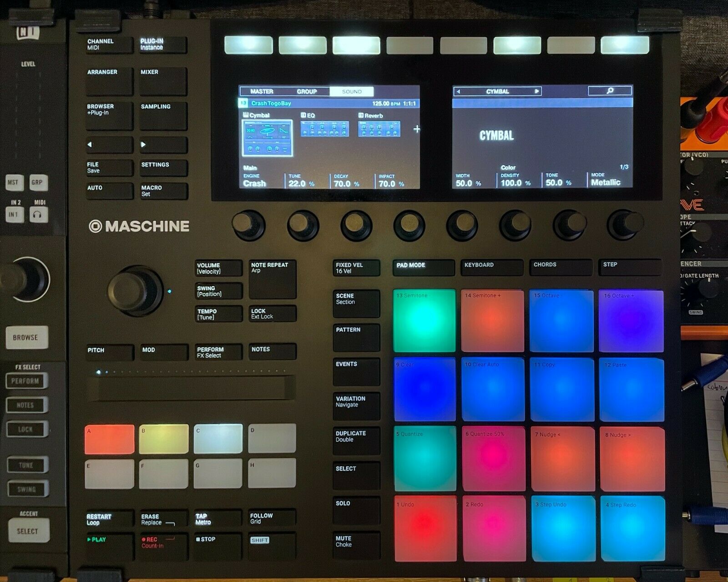Trigger pad 8 Nudge right
The image size is (728, 582).
click(632, 460)
